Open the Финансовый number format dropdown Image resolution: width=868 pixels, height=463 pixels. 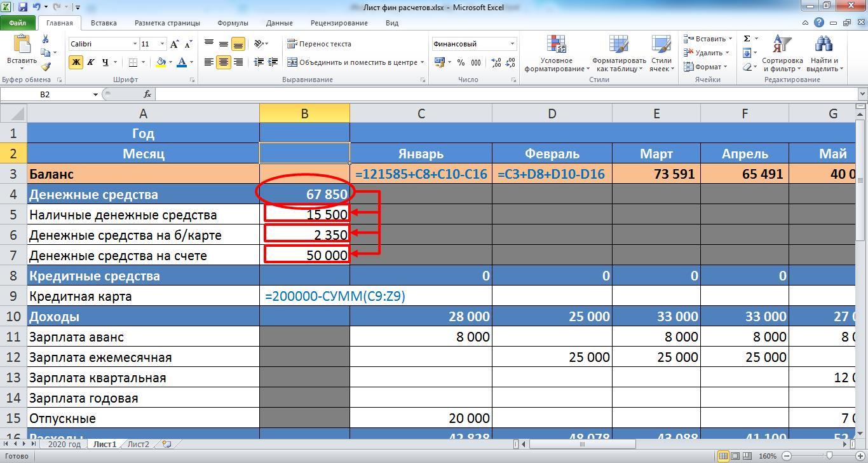(x=512, y=44)
